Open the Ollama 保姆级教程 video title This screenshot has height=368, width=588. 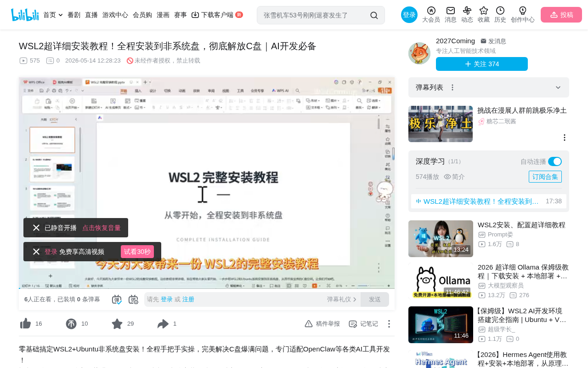[x=523, y=271]
